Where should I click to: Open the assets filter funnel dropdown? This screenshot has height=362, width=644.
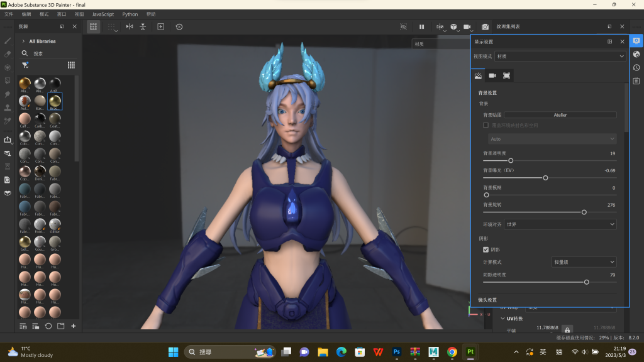point(25,65)
